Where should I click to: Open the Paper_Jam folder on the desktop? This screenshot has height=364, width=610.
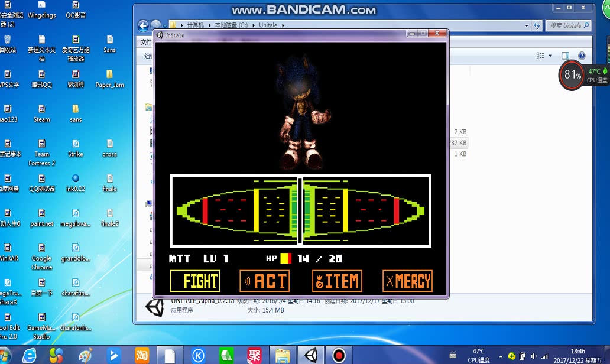coord(110,79)
